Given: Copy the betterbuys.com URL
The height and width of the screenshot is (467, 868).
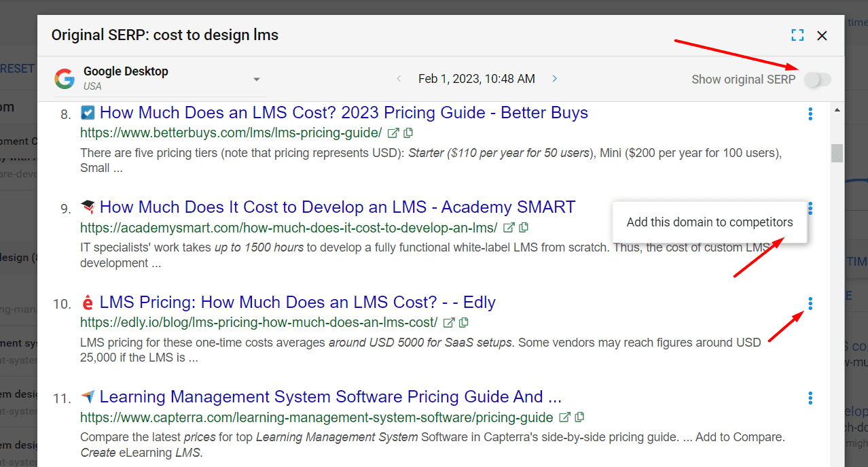Looking at the screenshot, I should pyautogui.click(x=408, y=133).
